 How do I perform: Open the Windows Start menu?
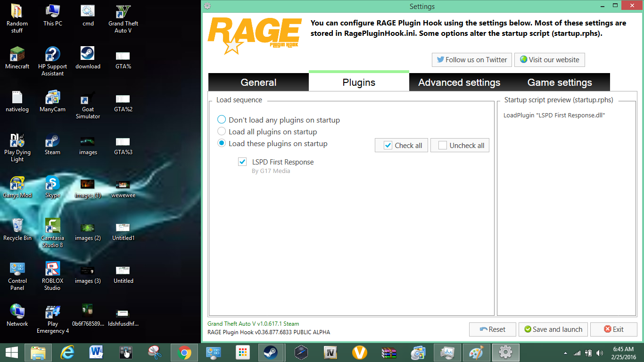click(12, 353)
